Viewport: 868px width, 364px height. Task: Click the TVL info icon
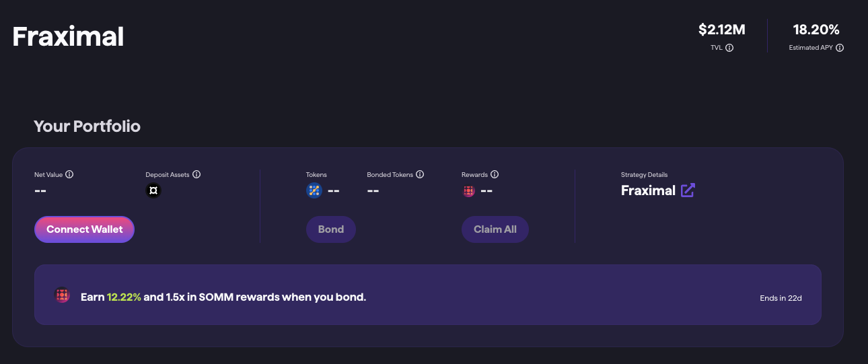(729, 48)
